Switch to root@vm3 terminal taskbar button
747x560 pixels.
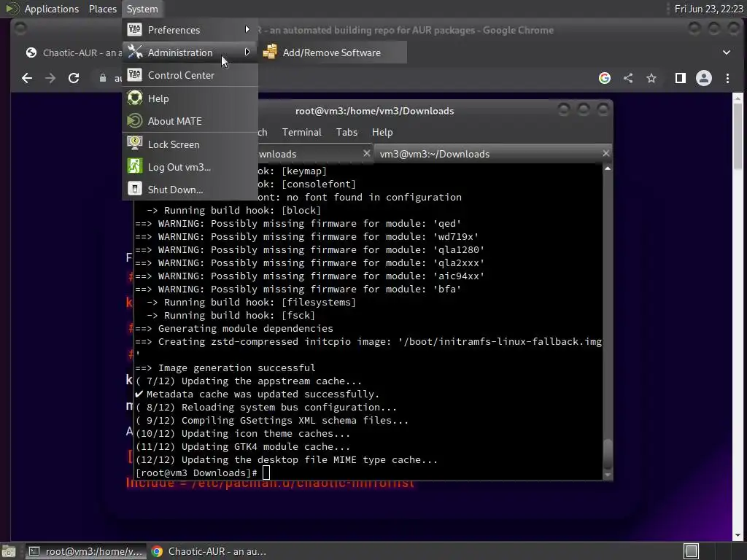tap(85, 551)
